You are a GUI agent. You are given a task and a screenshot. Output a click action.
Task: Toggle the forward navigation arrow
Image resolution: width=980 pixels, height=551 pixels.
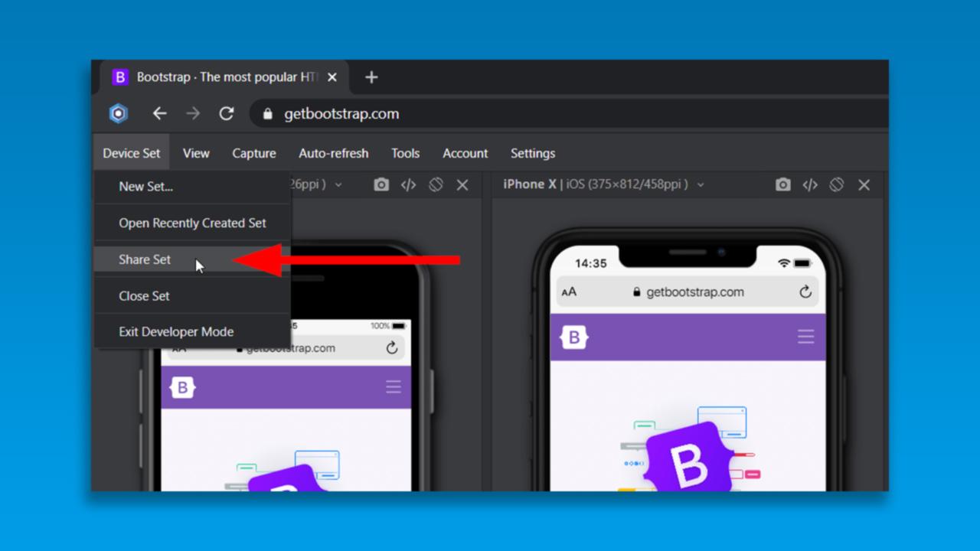coord(193,112)
